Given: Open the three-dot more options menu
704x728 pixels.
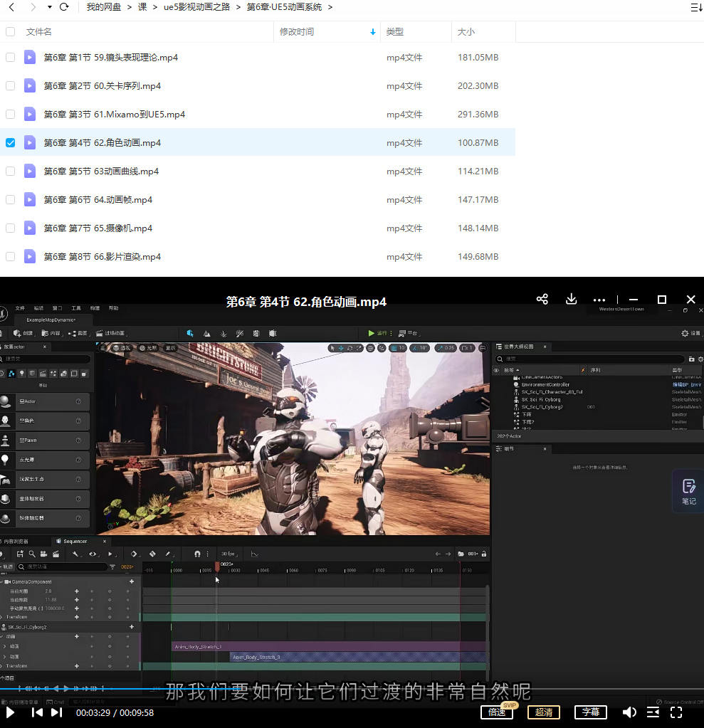Looking at the screenshot, I should coord(599,300).
